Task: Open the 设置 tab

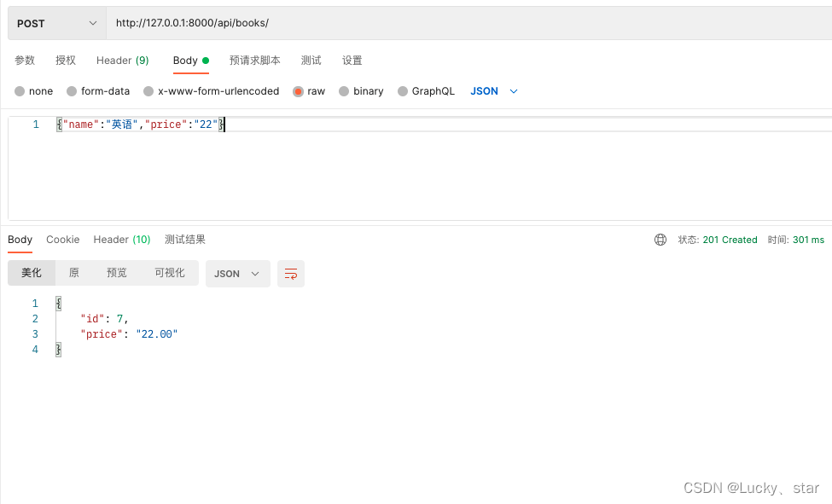Action: (x=352, y=61)
